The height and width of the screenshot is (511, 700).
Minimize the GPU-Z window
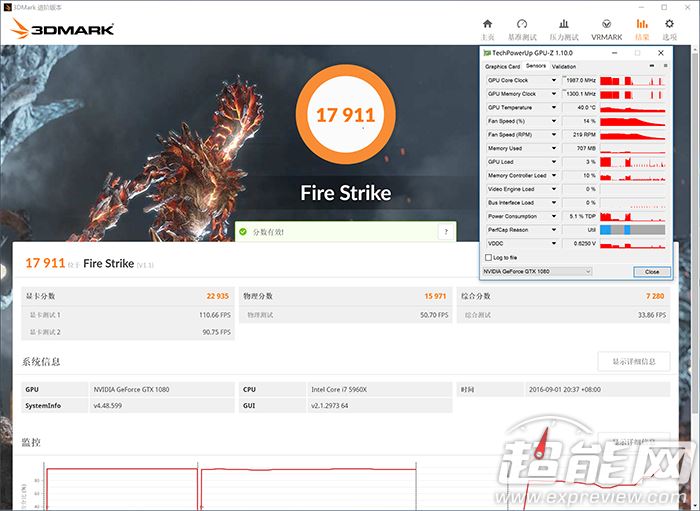pyautogui.click(x=614, y=53)
